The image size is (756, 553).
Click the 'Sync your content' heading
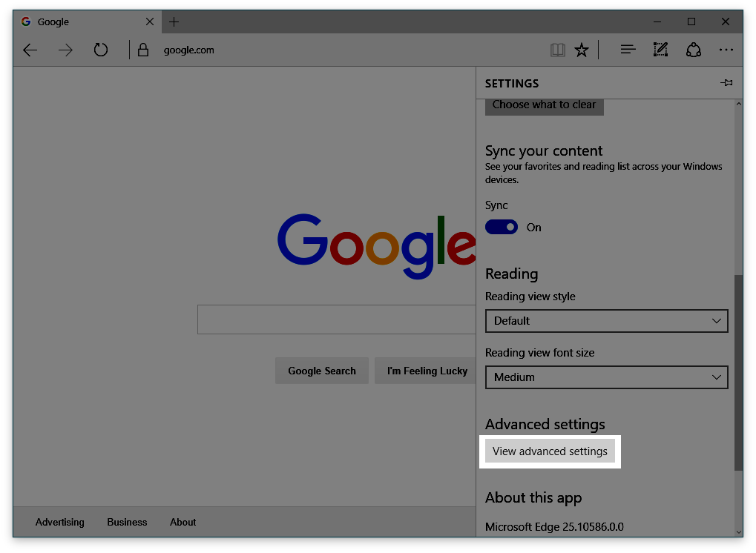pyautogui.click(x=543, y=151)
